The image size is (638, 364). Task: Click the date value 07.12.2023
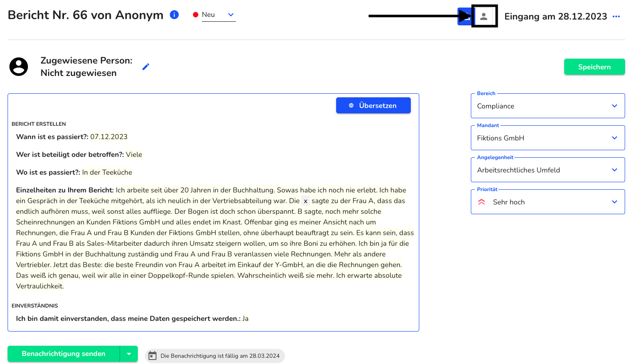click(x=109, y=136)
